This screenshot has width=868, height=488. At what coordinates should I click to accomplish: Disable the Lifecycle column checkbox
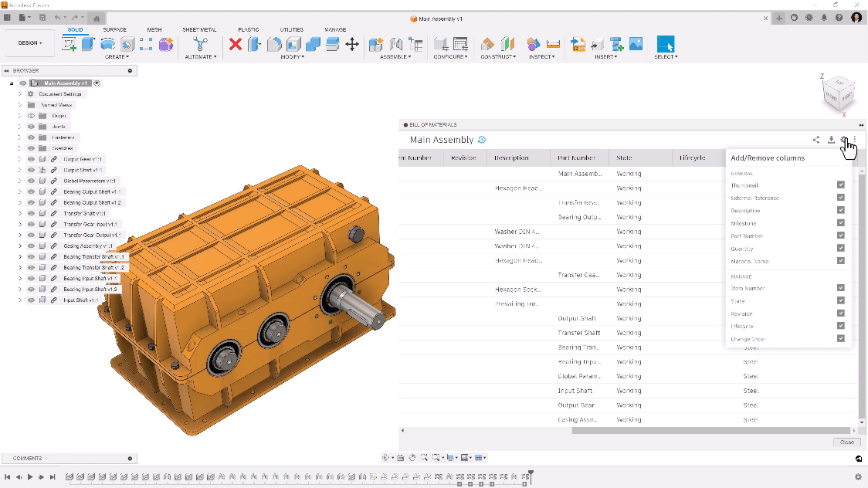point(840,326)
